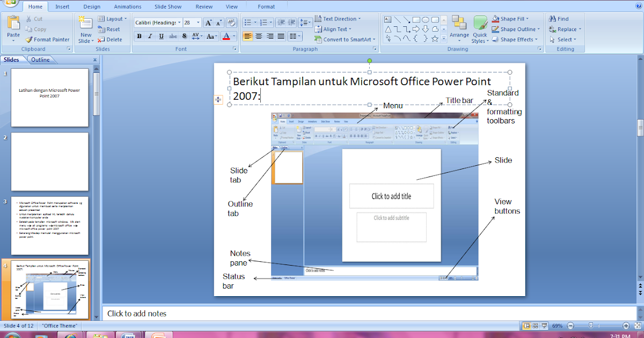The width and height of the screenshot is (644, 338).
Task: Open the character spacing dropdown
Action: point(196,36)
